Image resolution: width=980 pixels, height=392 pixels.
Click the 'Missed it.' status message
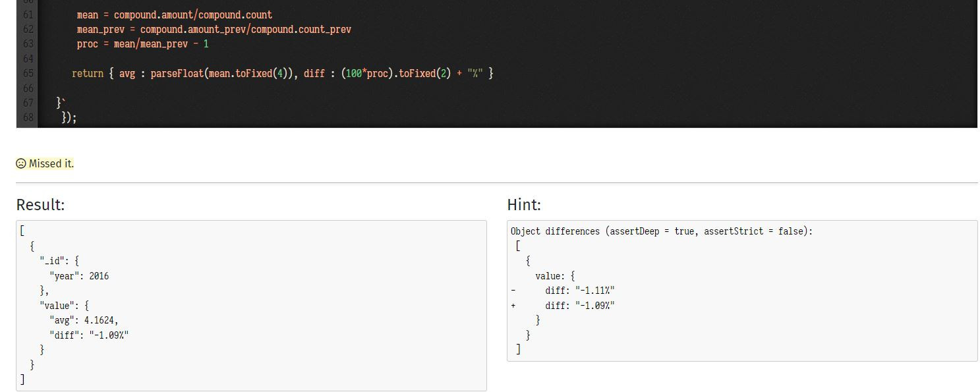[45, 163]
